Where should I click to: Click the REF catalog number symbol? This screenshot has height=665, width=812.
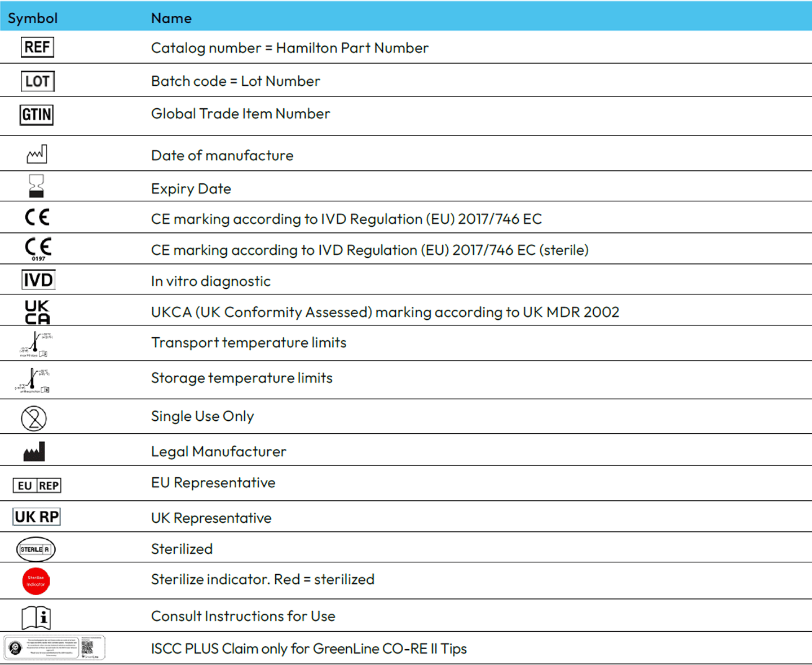pos(37,47)
